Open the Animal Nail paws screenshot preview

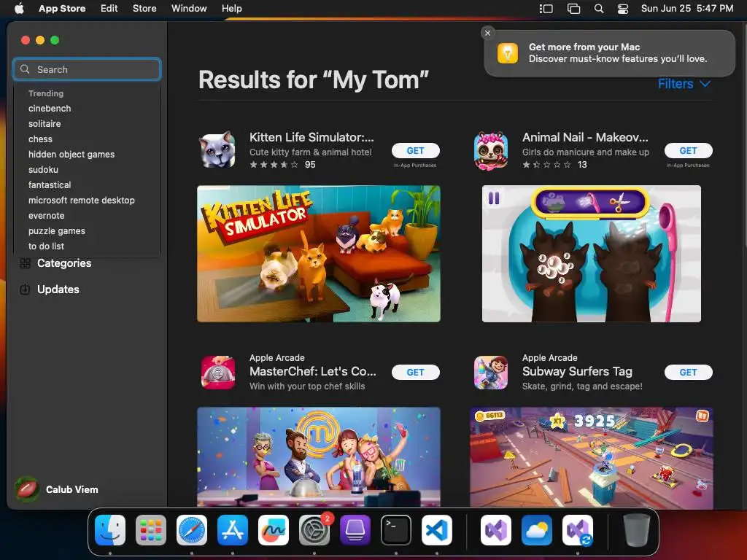(591, 254)
